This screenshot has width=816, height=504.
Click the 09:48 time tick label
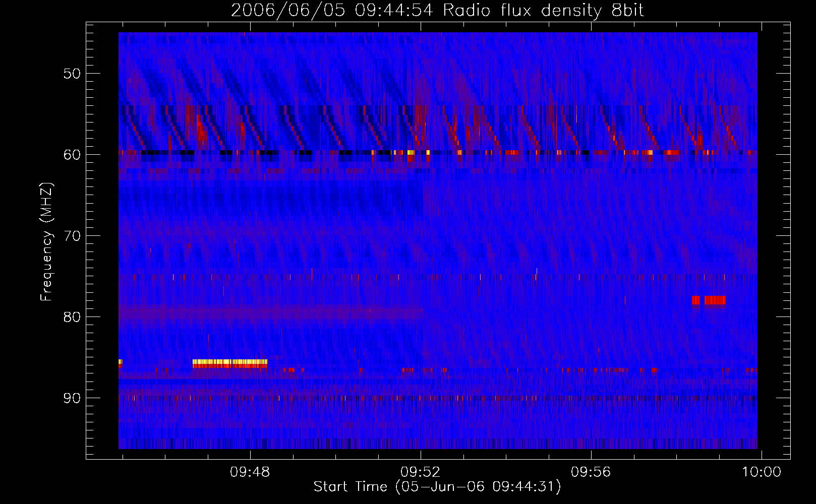250,472
